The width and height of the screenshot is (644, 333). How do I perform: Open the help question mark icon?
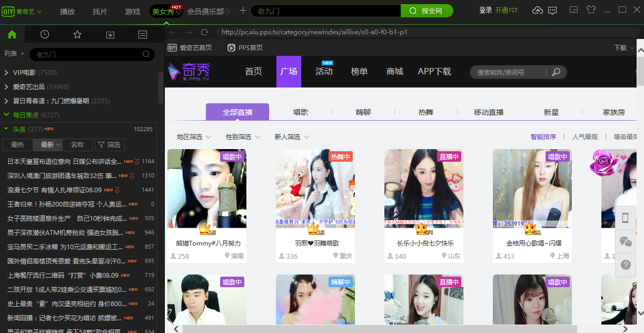(x=626, y=265)
